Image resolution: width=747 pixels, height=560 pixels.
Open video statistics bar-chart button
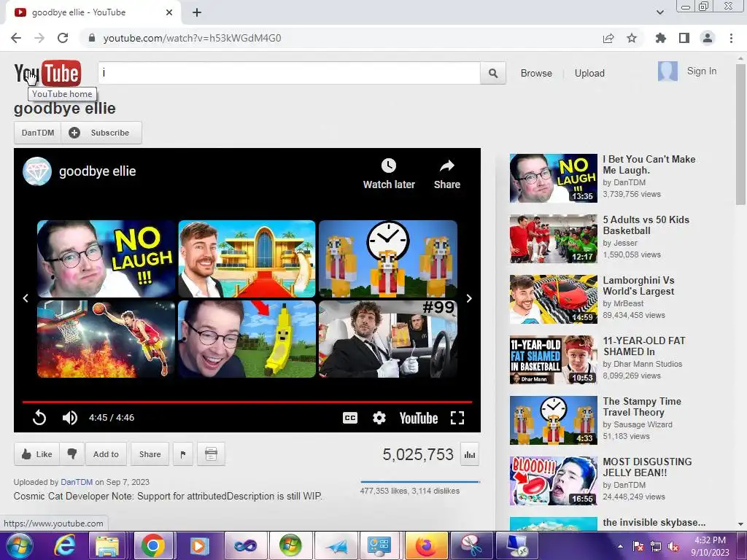[470, 455]
